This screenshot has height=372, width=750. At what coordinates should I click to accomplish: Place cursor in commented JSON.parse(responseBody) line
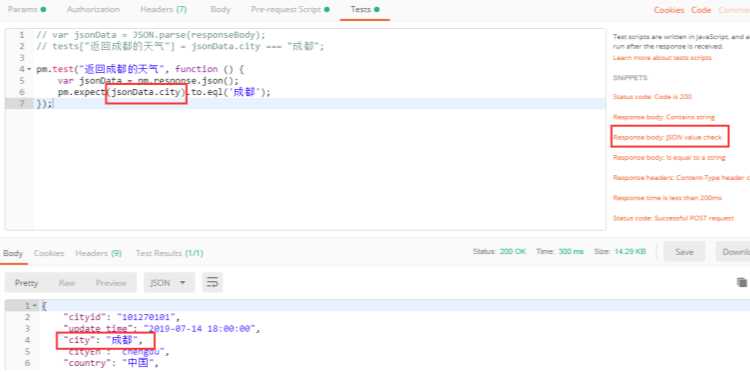pyautogui.click(x=150, y=35)
